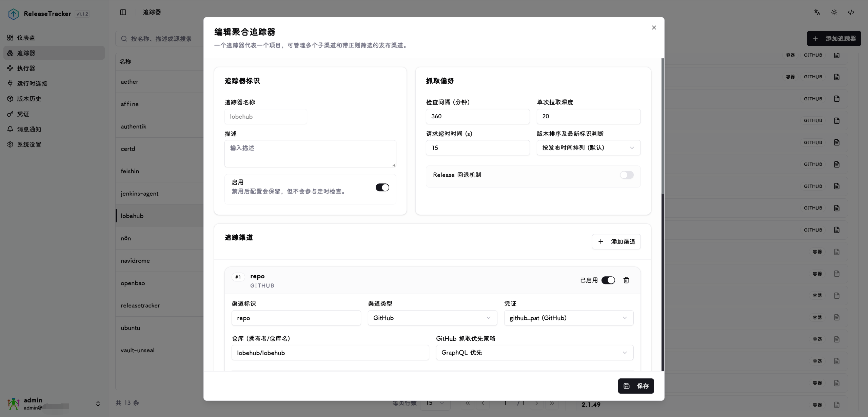Click repository lobehub/lobehub field
Screen dimensions: 868x417
point(330,353)
